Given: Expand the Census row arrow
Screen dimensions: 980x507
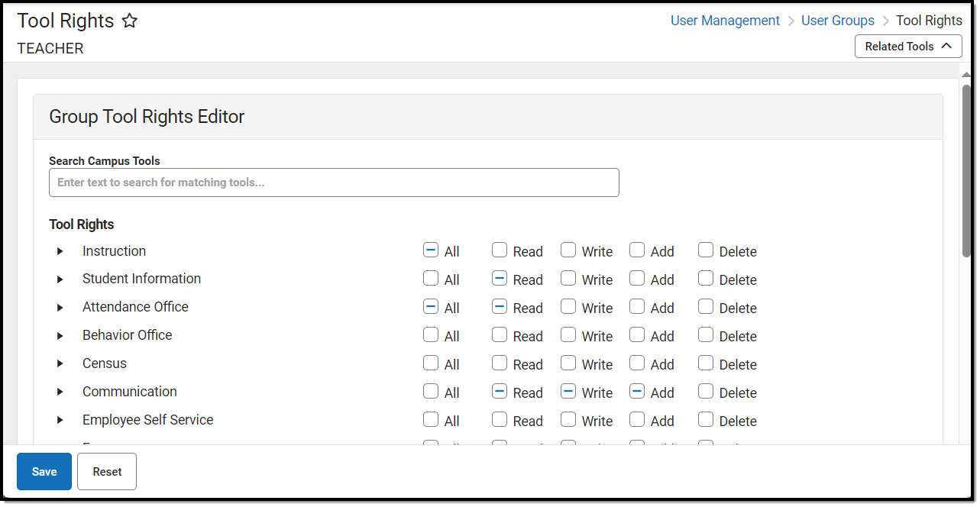Looking at the screenshot, I should coord(60,364).
